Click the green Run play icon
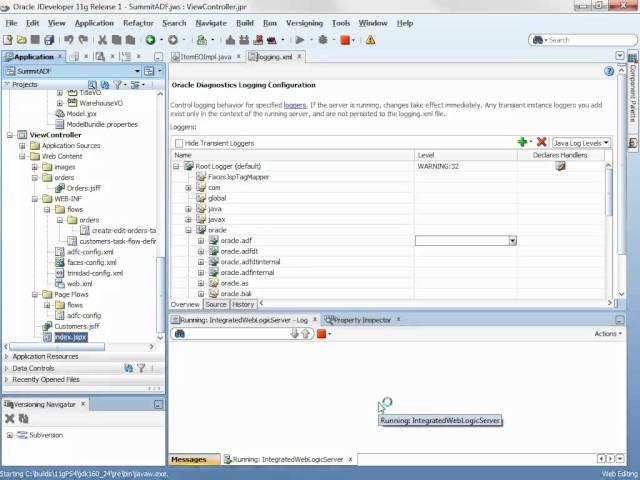 coord(300,40)
